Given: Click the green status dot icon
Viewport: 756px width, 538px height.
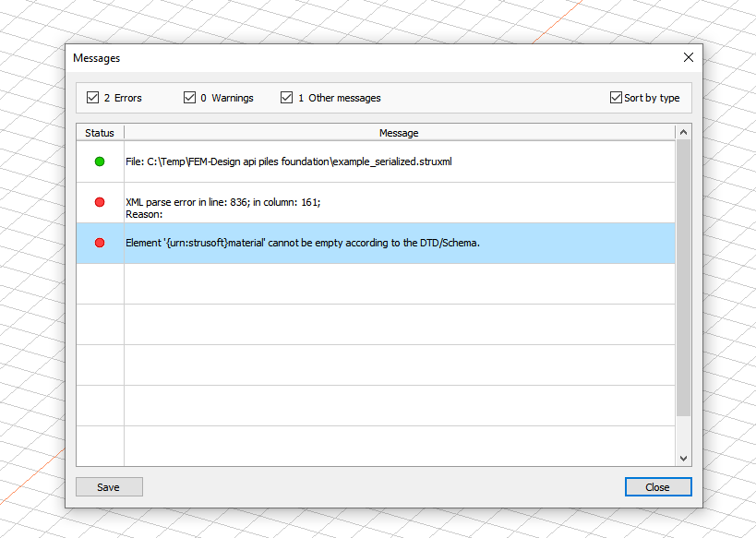Looking at the screenshot, I should (100, 161).
